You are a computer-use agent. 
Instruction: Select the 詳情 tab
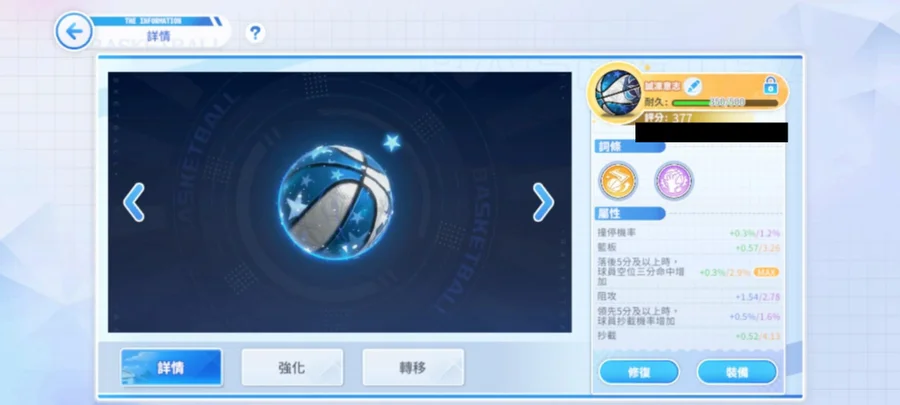[x=171, y=367]
